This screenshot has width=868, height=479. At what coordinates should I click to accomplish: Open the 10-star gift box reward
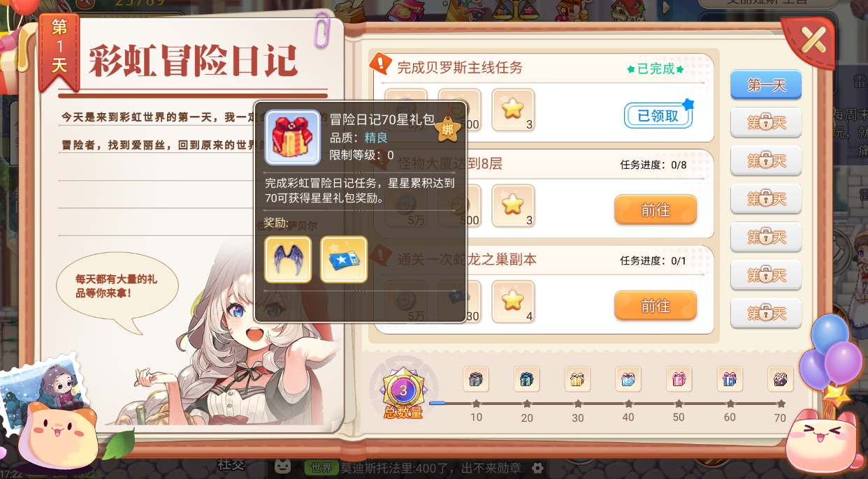pyautogui.click(x=476, y=379)
